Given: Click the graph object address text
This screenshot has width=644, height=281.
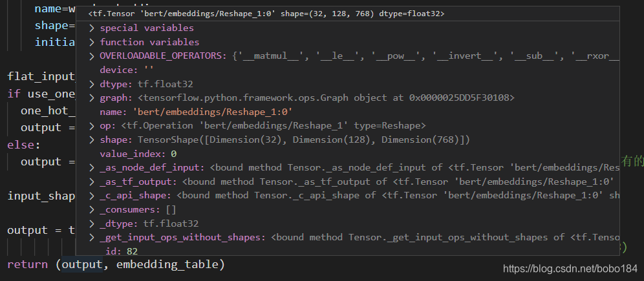Looking at the screenshot, I should point(462,98).
